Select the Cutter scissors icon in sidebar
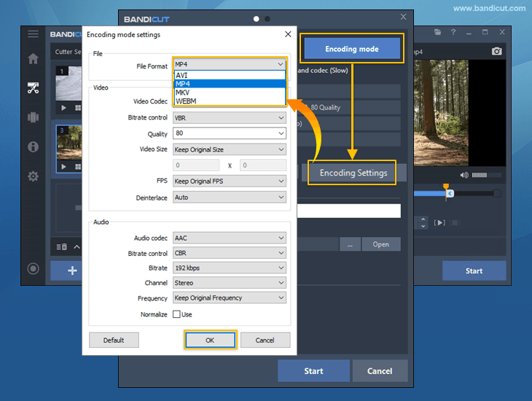532x401 pixels. point(33,88)
